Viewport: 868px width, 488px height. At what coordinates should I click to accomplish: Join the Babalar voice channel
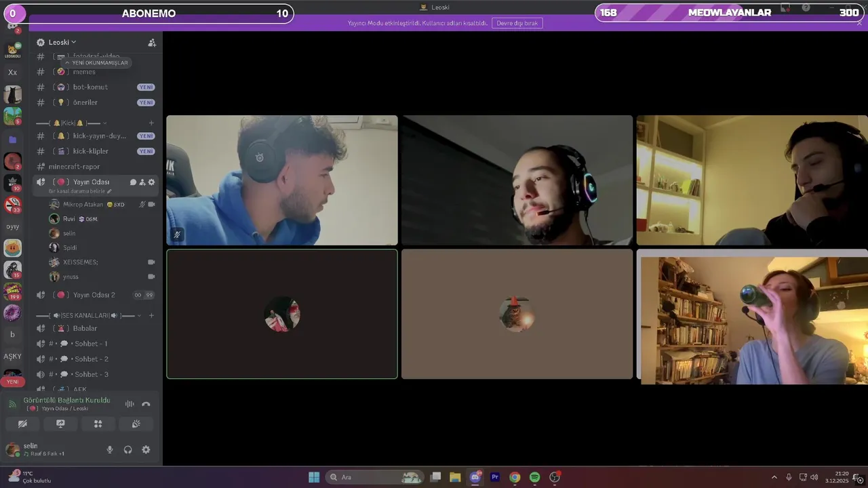coord(97,328)
